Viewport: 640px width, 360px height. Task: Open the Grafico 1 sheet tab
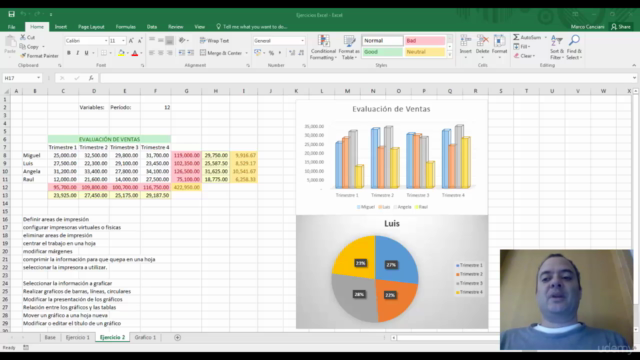[145, 338]
